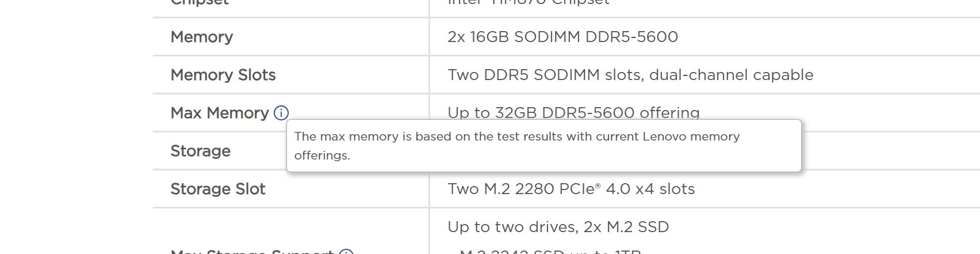Click the Two M.2 2280 PCIe slots value
Image resolution: width=980 pixels, height=254 pixels.
[x=571, y=189]
